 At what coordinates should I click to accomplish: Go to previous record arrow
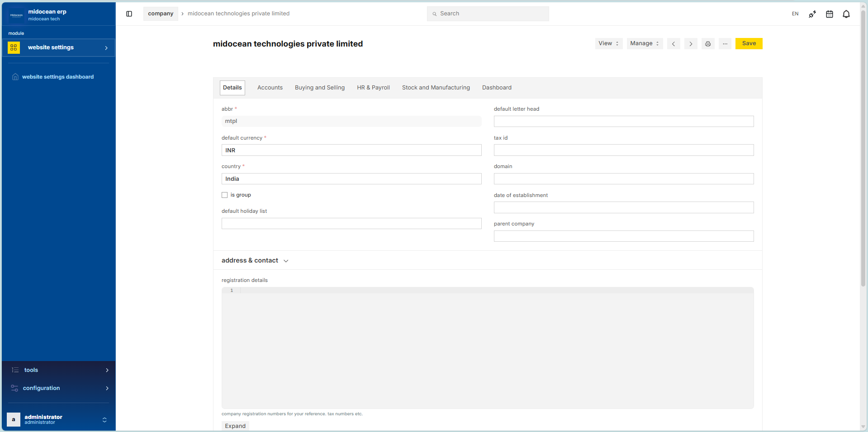pyautogui.click(x=674, y=44)
